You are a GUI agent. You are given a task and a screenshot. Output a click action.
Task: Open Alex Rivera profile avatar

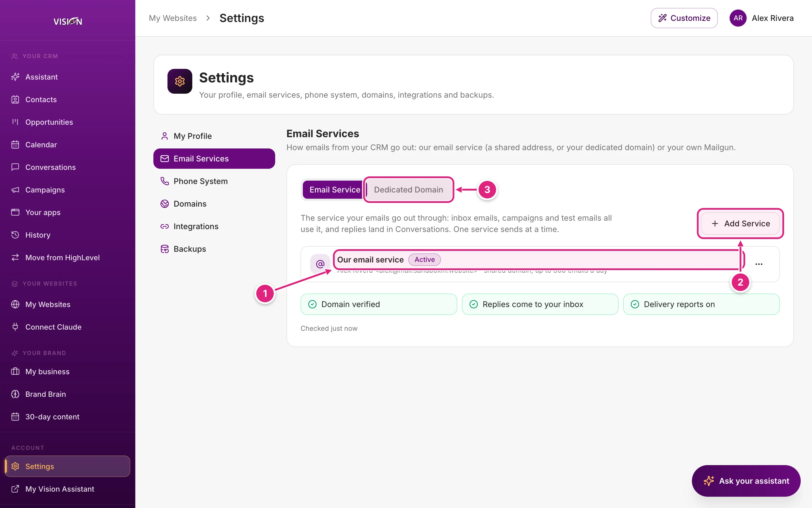(738, 18)
